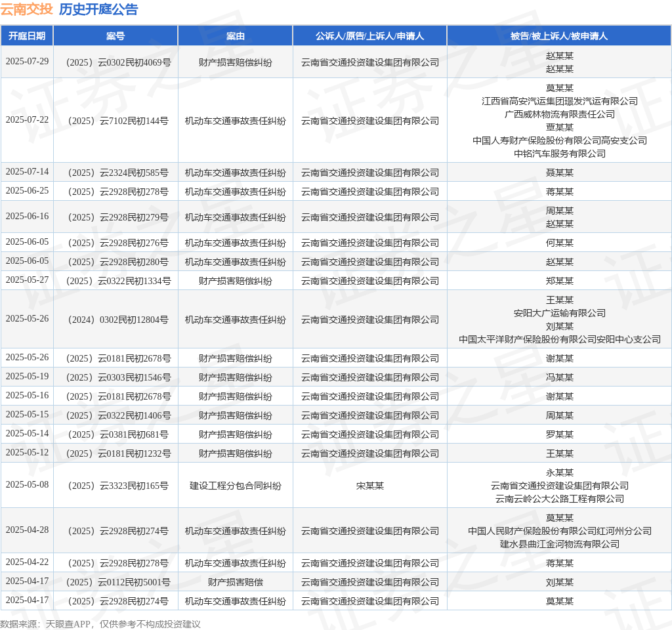Click defendant 云南云岭公大公路工程有限公司
The image size is (672, 630).
(x=559, y=499)
